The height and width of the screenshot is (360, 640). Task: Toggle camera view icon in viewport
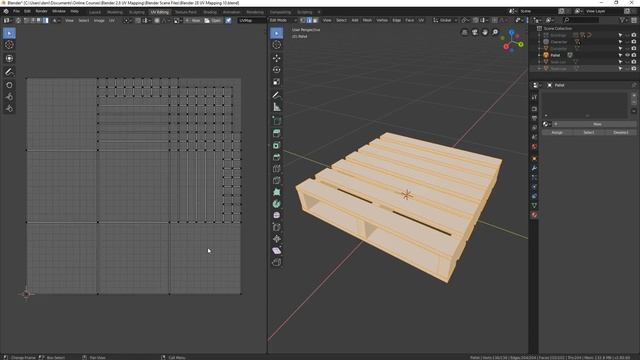pyautogui.click(x=475, y=32)
